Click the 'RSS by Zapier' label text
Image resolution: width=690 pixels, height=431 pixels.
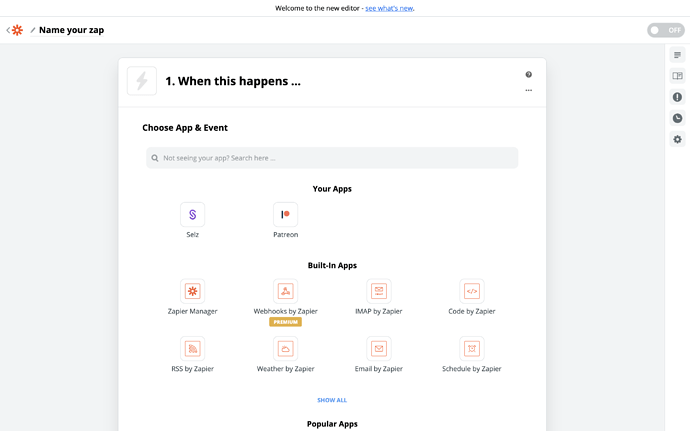click(x=192, y=369)
